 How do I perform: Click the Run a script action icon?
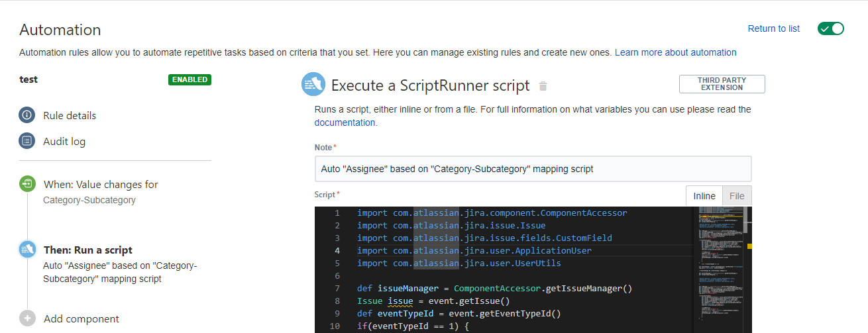[27, 250]
